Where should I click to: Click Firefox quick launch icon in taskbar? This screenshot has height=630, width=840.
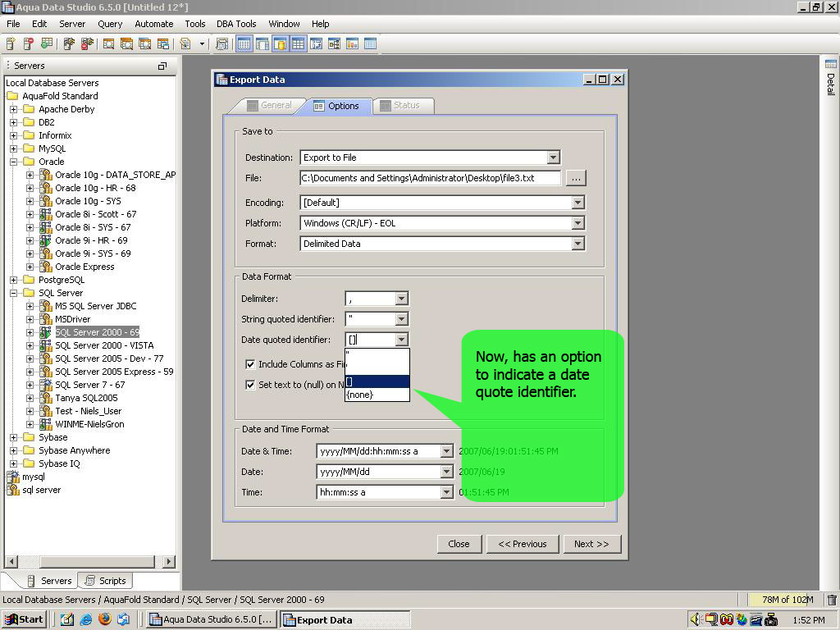coord(105,619)
